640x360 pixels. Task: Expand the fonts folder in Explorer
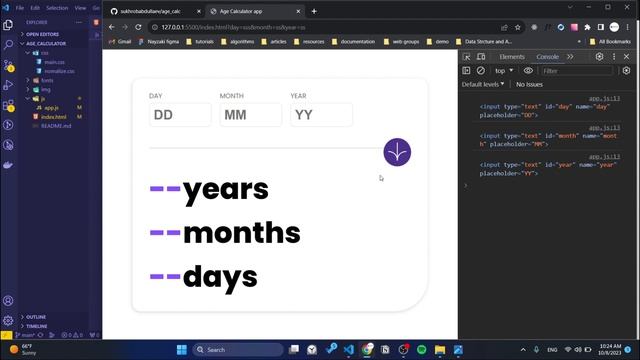[x=41, y=80]
